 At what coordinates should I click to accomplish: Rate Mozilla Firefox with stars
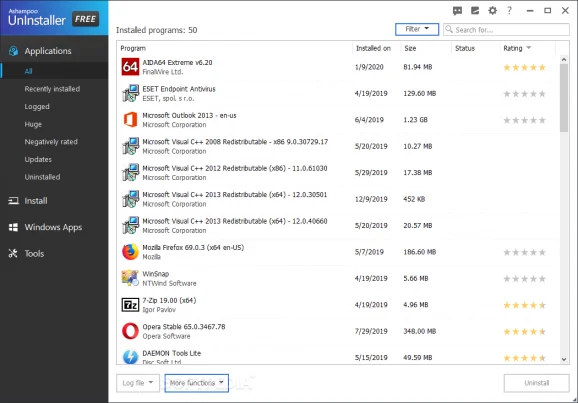coord(524,253)
